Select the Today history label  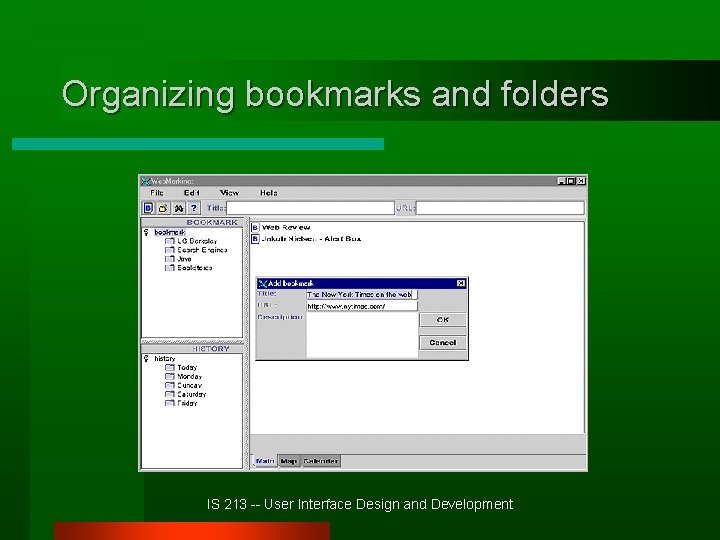click(187, 367)
